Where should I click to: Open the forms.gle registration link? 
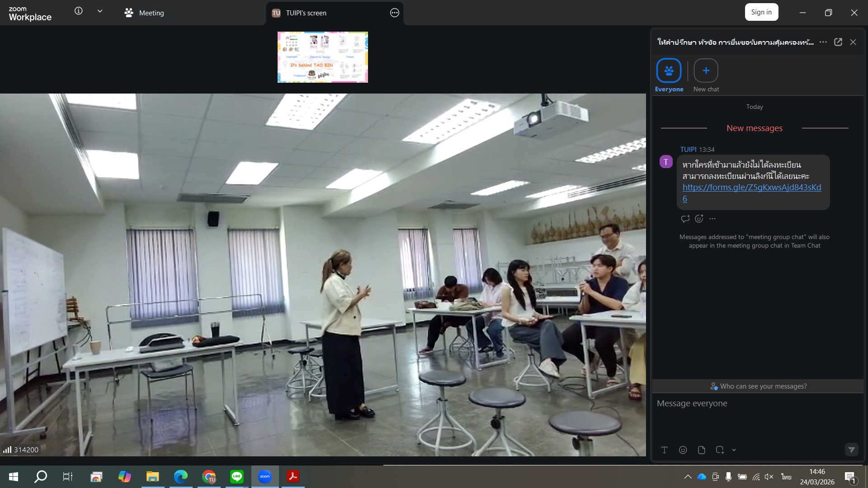click(x=751, y=188)
